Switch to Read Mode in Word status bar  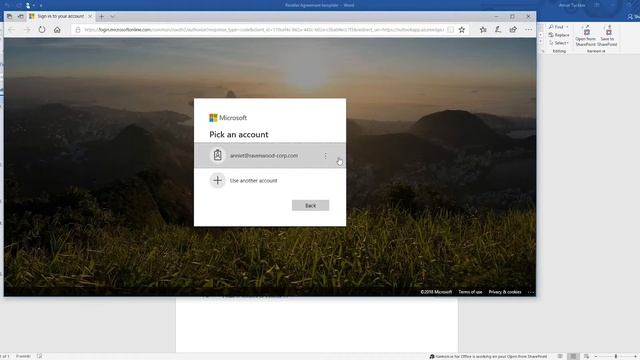pyautogui.click(x=560, y=356)
